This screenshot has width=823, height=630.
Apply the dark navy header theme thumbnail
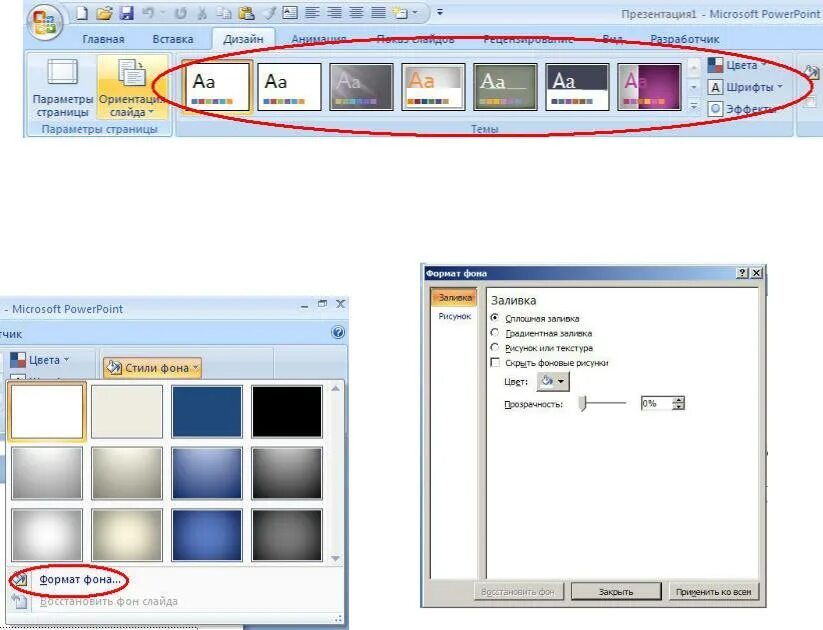tap(577, 87)
